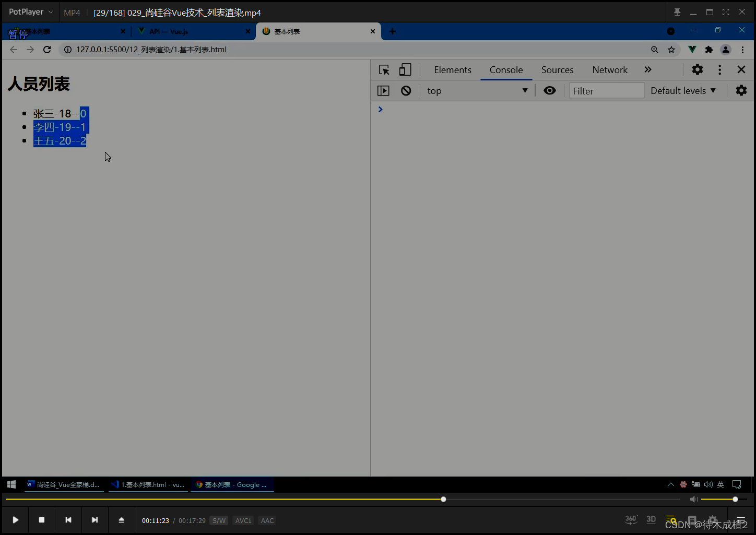
Task: Open the zoom magnifier in address bar
Action: tap(655, 50)
